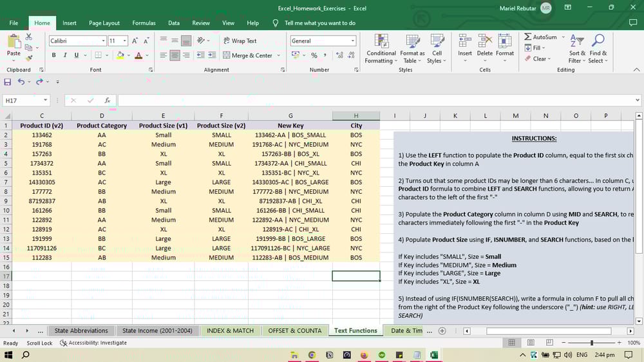
Task: Click the Sort & Filter icon
Action: pos(577,41)
